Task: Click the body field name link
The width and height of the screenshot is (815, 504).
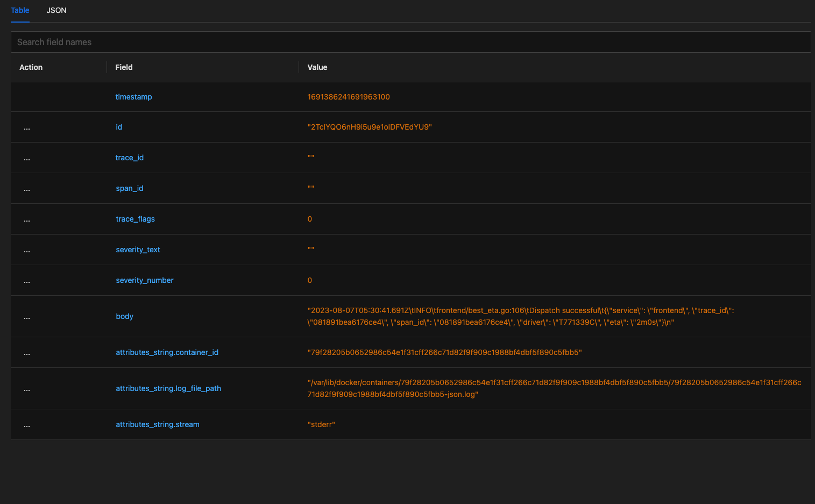Action: coord(124,316)
